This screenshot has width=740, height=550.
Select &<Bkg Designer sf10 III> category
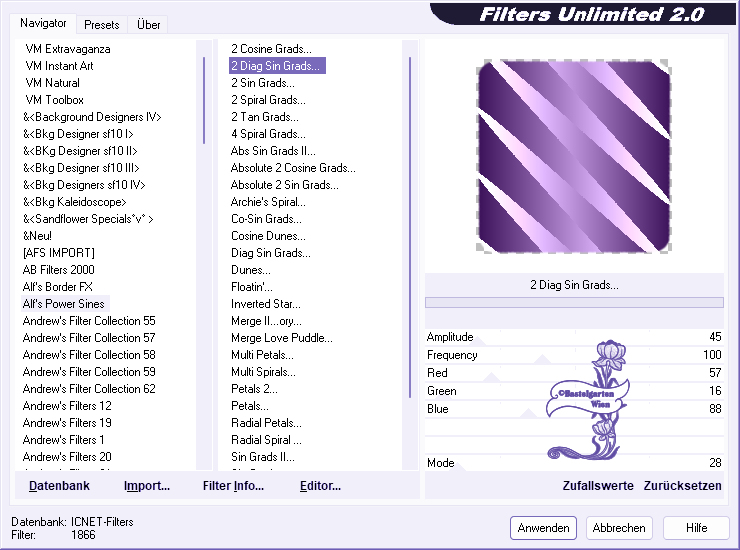[x=81, y=168]
